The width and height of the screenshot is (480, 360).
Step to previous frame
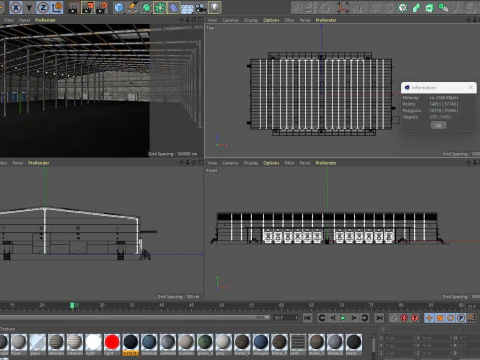point(333,318)
